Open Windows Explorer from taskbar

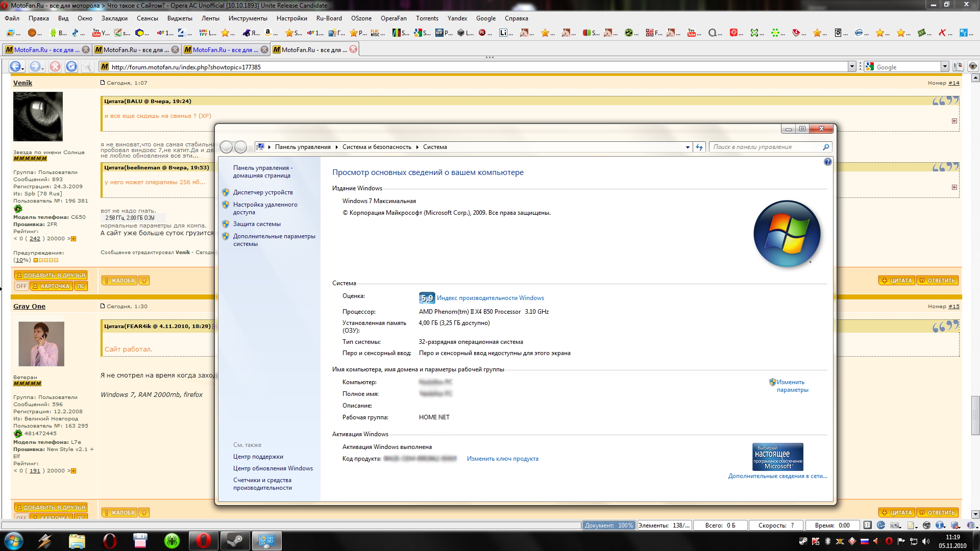pyautogui.click(x=77, y=541)
